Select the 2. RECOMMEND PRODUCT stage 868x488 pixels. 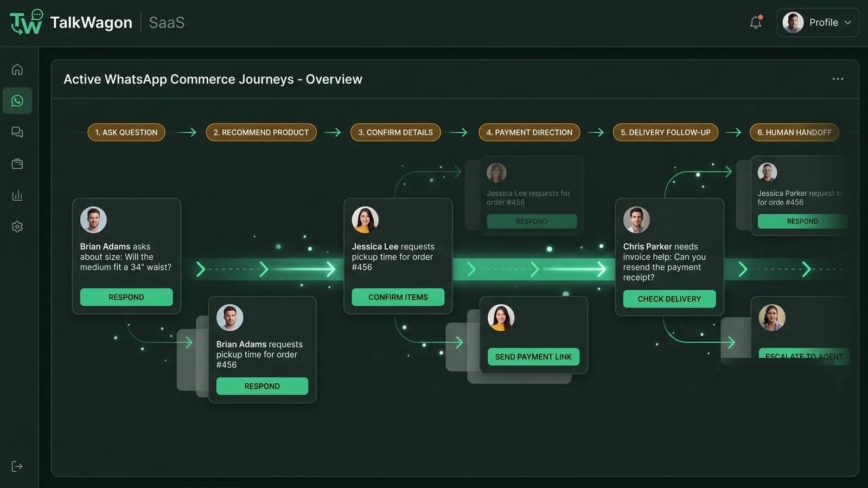[261, 132]
